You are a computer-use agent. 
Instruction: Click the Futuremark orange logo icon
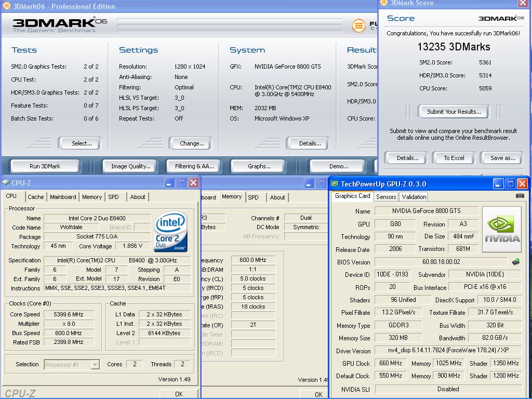(x=358, y=25)
